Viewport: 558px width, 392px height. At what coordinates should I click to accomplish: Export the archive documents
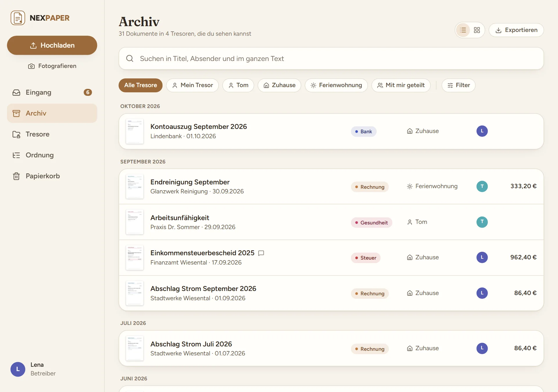pos(516,30)
